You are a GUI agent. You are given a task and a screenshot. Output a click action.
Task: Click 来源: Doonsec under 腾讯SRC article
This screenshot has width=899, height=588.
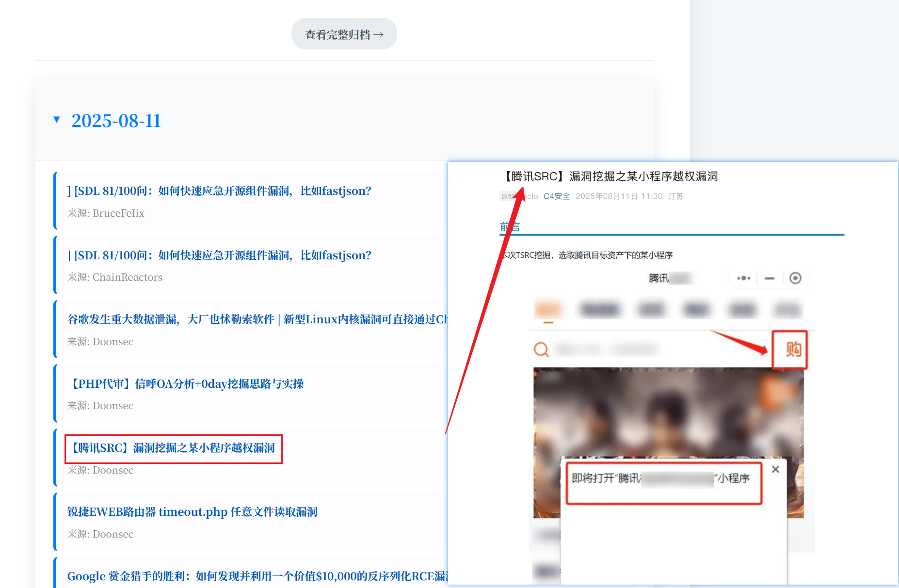click(x=100, y=470)
